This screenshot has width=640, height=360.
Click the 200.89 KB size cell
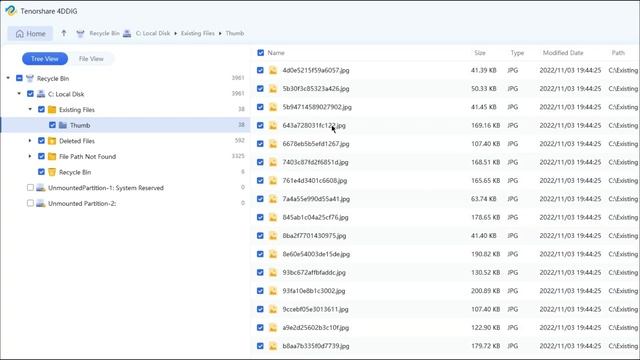(485, 291)
